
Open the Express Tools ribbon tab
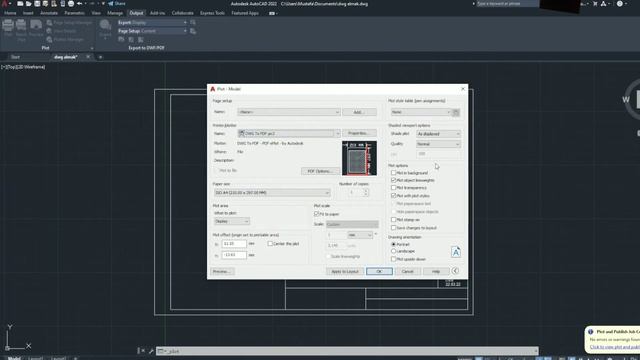(x=212, y=13)
